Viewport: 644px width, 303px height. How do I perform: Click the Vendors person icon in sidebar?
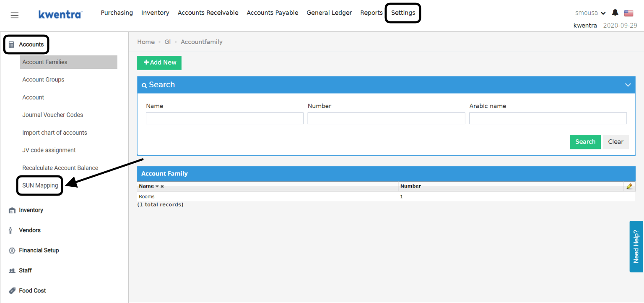(10, 230)
